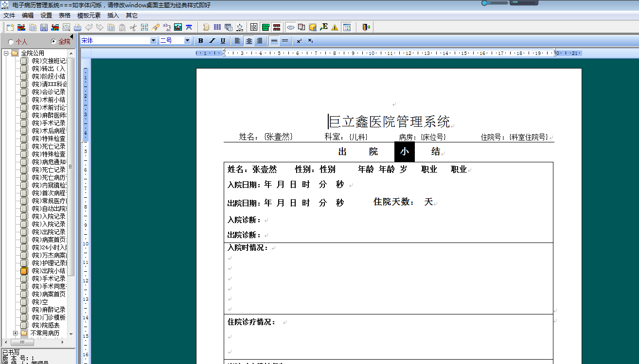
Task: Click the Save toolbar icon
Action: [x=43, y=28]
